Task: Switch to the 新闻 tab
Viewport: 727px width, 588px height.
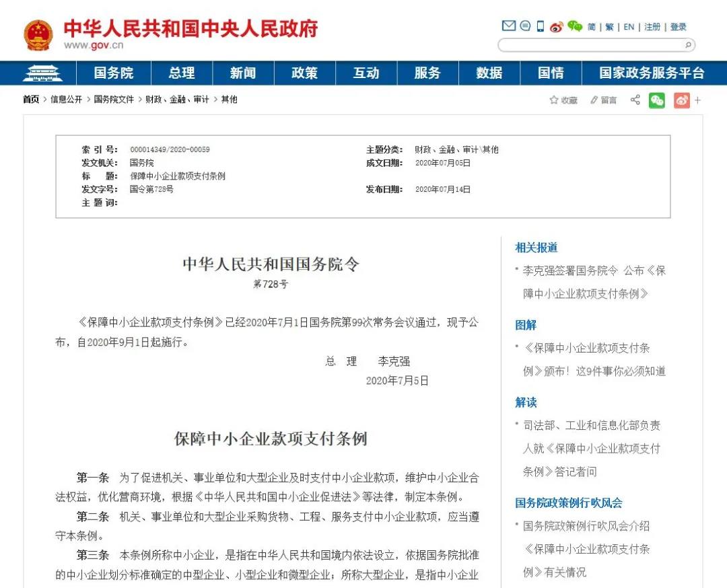Action: [x=242, y=73]
